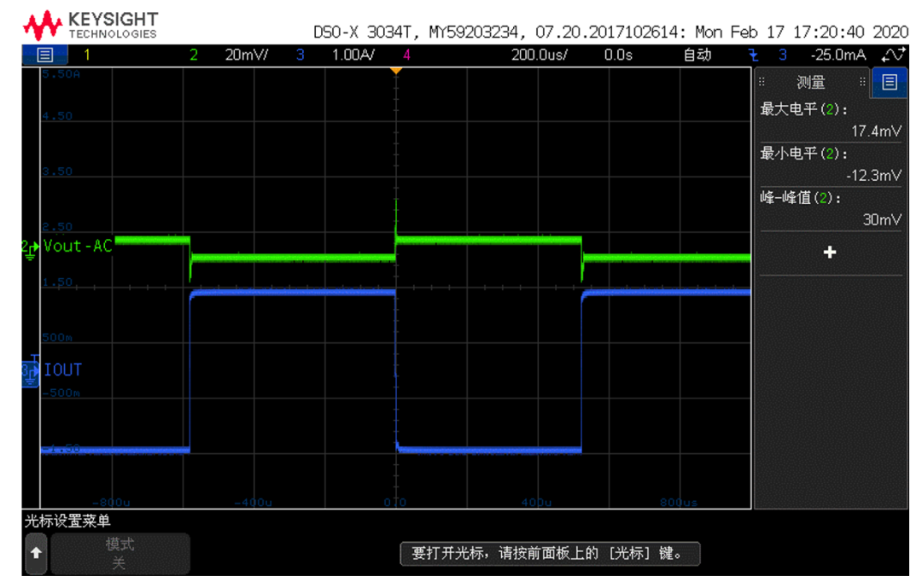922x588 pixels.
Task: Select channel 2 scale 20mV/ readout
Action: [x=247, y=55]
